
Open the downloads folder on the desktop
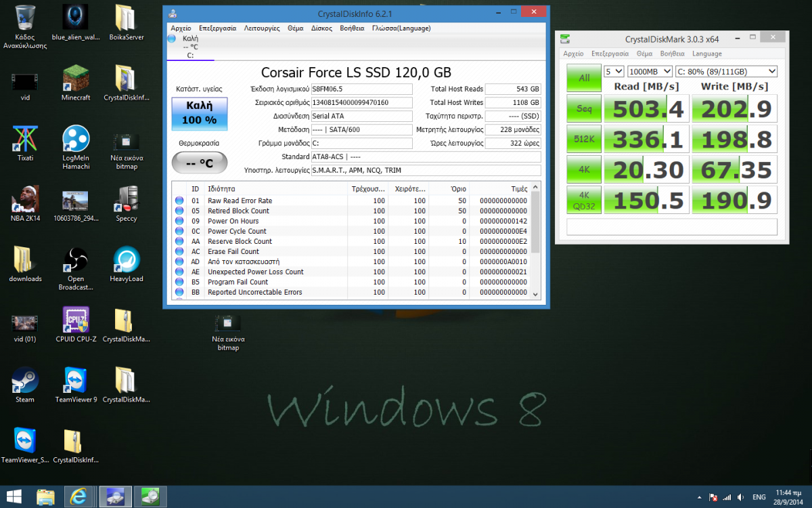25,263
